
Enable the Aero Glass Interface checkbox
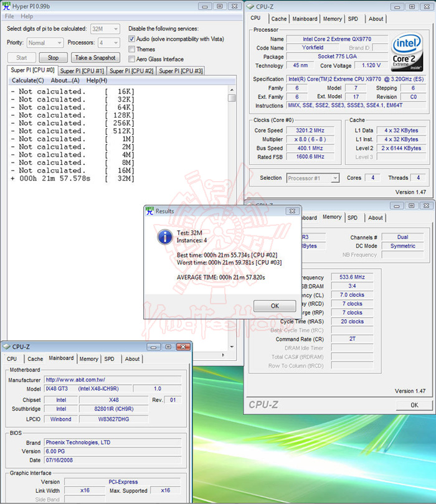coord(131,59)
